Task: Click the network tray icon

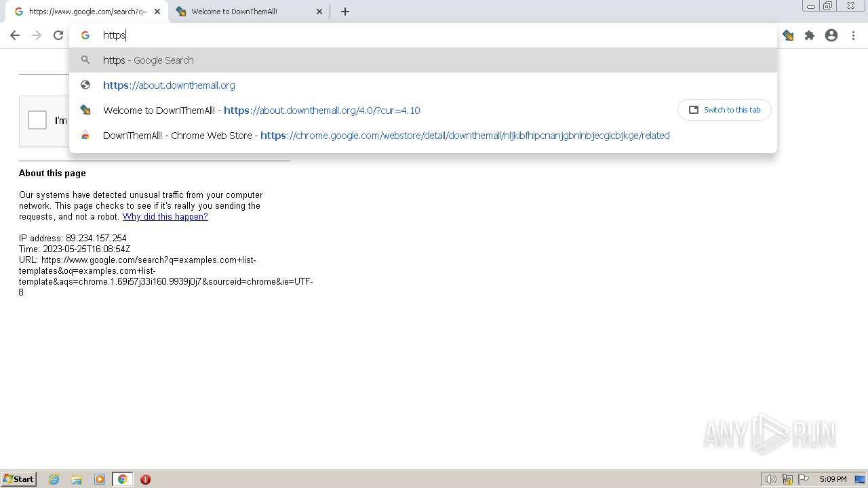Action: pos(787,479)
